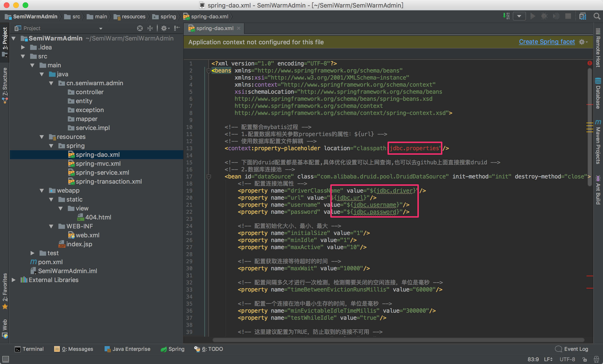Open the Java Enterprise tool window
The height and width of the screenshot is (364, 603).
tap(127, 349)
